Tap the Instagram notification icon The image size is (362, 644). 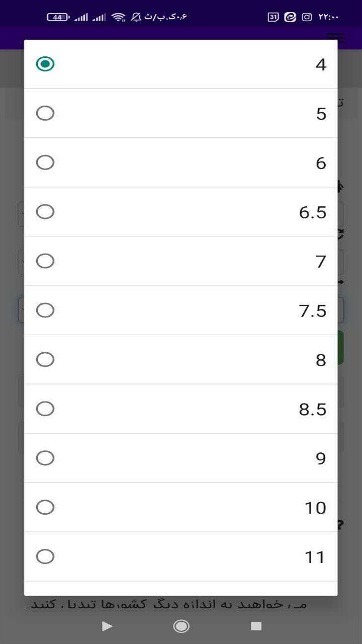[307, 17]
